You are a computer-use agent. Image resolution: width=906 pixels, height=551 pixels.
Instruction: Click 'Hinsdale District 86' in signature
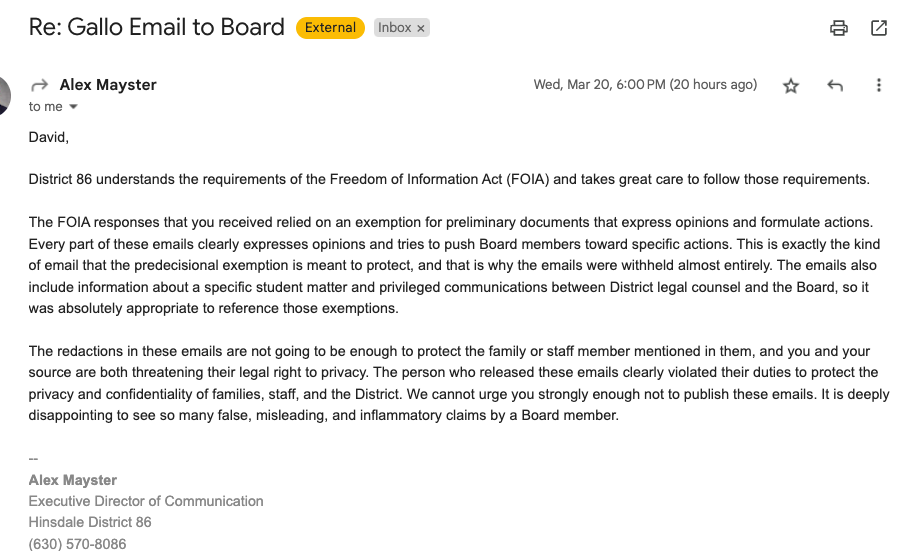[x=90, y=522]
